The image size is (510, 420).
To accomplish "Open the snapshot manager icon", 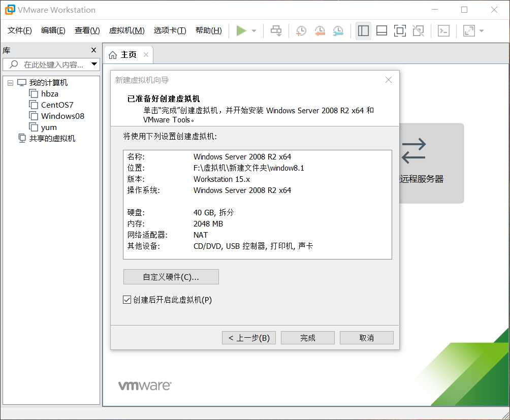I will (x=338, y=31).
